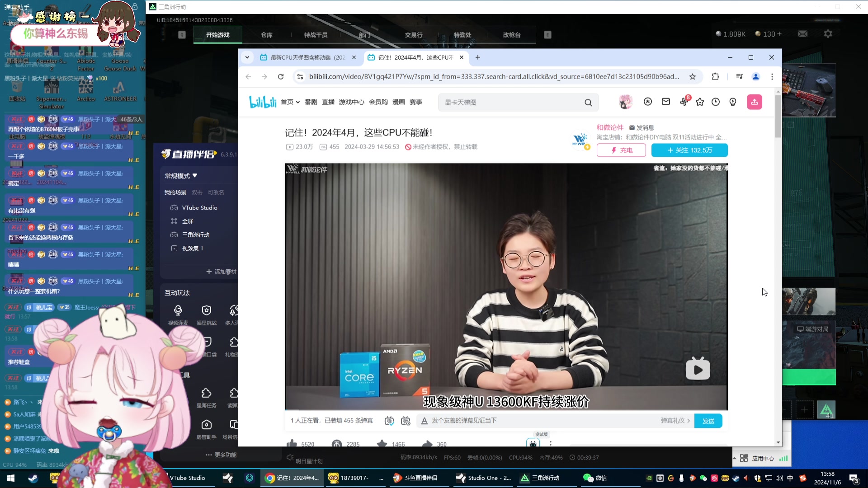868x488 pixels.
Task: Select 特战干员 tab in the game menu
Action: click(316, 35)
